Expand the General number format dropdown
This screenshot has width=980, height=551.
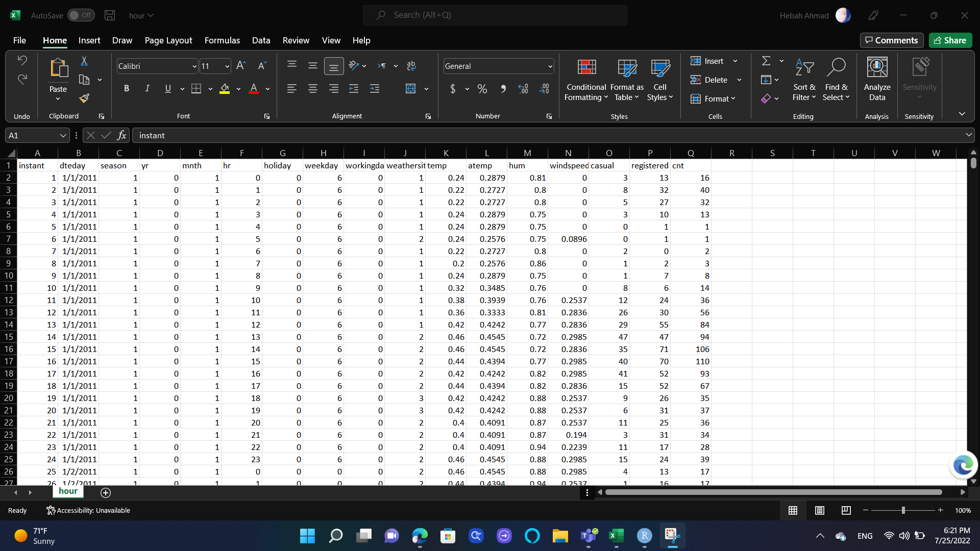pyautogui.click(x=550, y=66)
